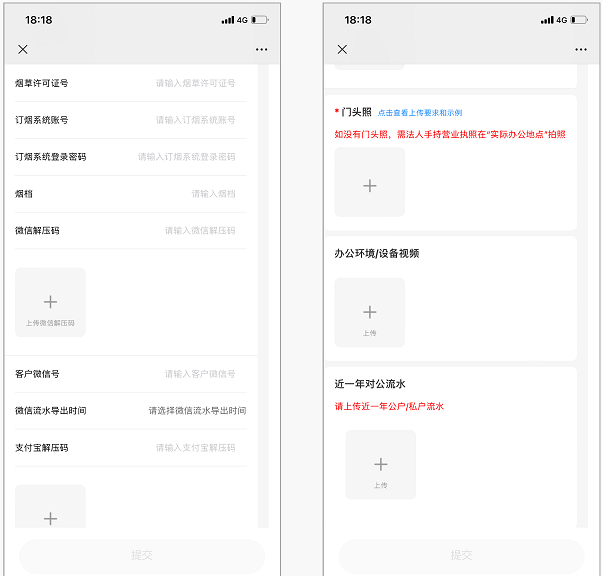Screen dimensions: 602x576
Task: Click the 烟草许可证号 input field
Action: point(195,83)
